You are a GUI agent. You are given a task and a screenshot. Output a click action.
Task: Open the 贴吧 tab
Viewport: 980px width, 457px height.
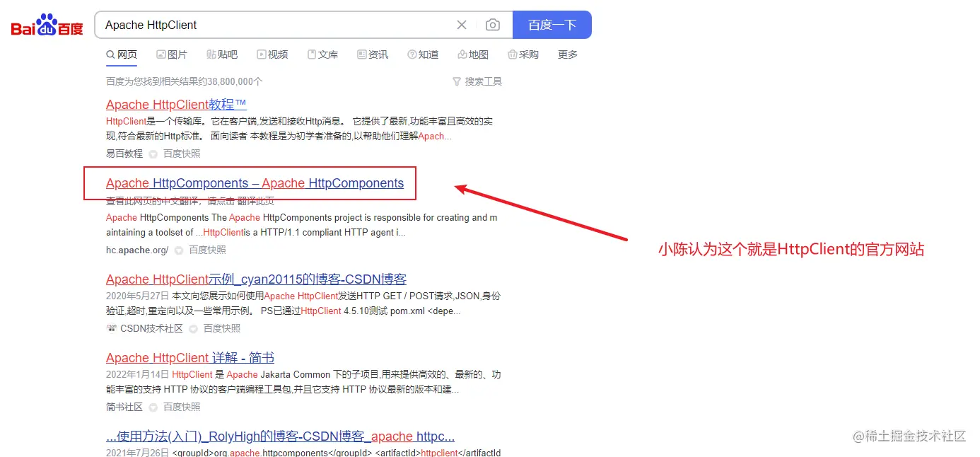tap(222, 54)
